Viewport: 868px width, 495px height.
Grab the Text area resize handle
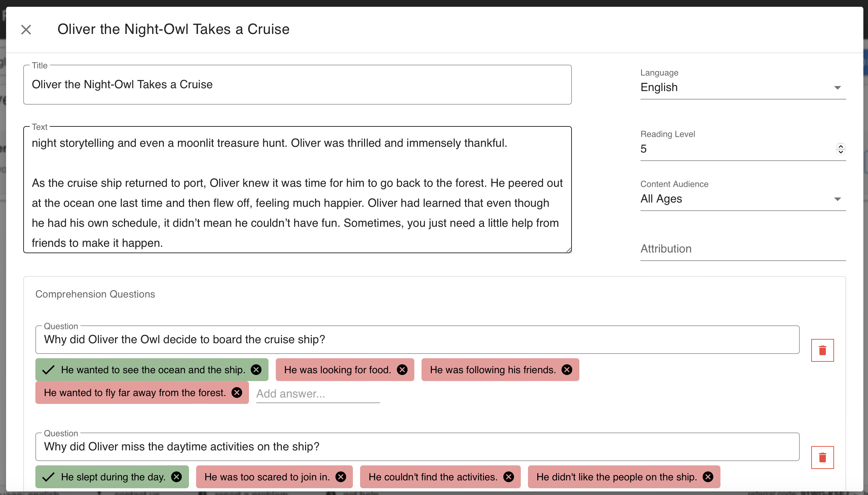click(x=569, y=250)
